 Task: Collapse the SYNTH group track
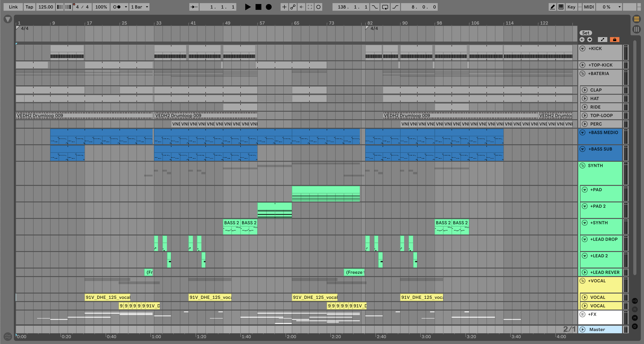pos(582,166)
